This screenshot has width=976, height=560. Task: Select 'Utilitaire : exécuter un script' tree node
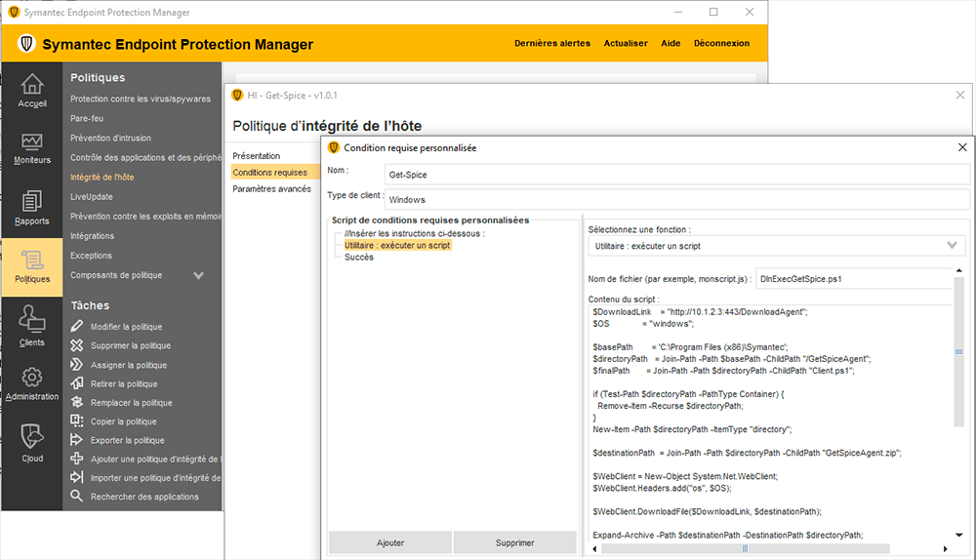(x=397, y=246)
